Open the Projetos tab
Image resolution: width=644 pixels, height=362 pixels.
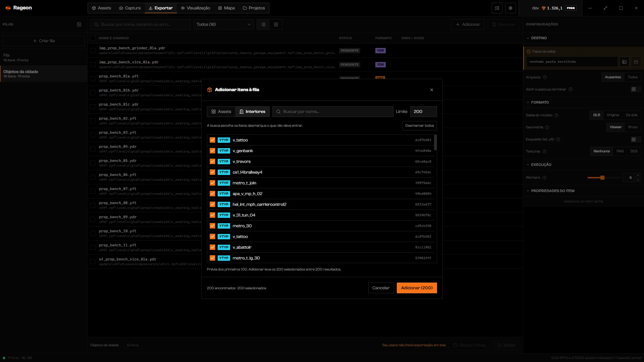[x=254, y=8]
